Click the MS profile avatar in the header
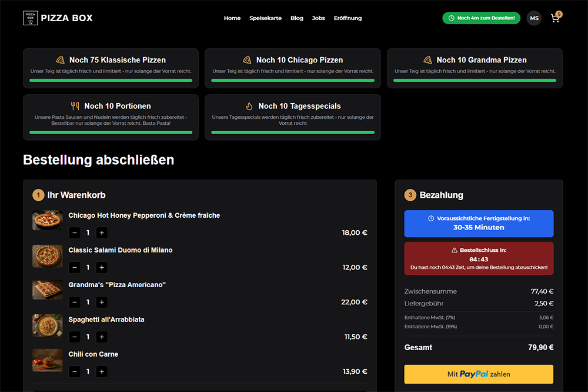588x392 pixels. 534,18
